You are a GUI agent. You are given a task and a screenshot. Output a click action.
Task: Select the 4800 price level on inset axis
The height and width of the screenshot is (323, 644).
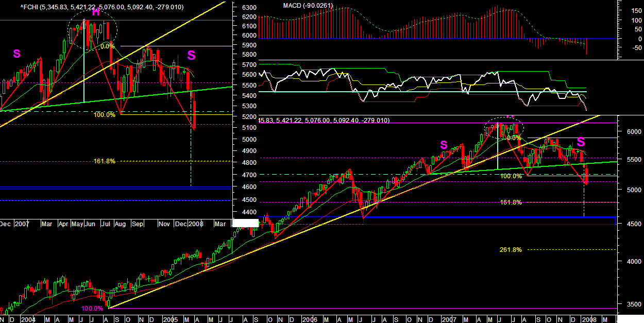[248, 163]
